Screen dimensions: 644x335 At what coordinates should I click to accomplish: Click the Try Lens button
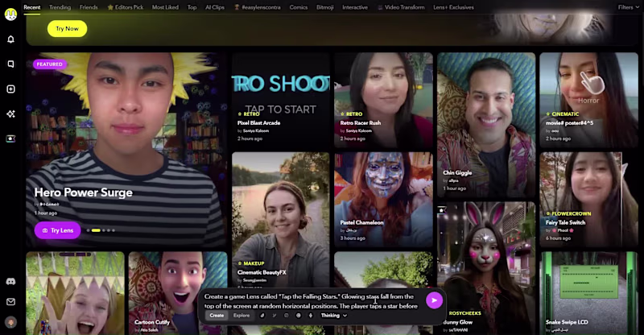click(57, 230)
